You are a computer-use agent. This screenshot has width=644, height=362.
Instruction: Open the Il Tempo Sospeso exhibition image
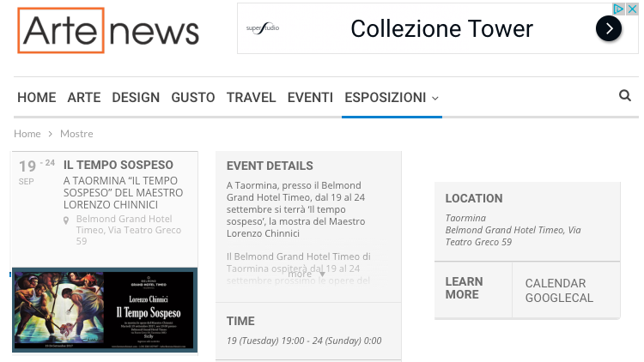(105, 310)
